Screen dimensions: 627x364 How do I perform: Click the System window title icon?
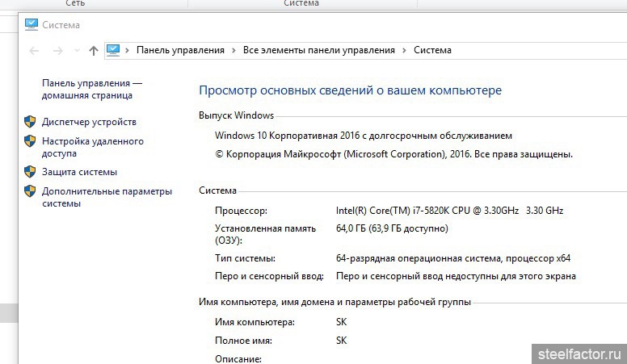(32, 24)
